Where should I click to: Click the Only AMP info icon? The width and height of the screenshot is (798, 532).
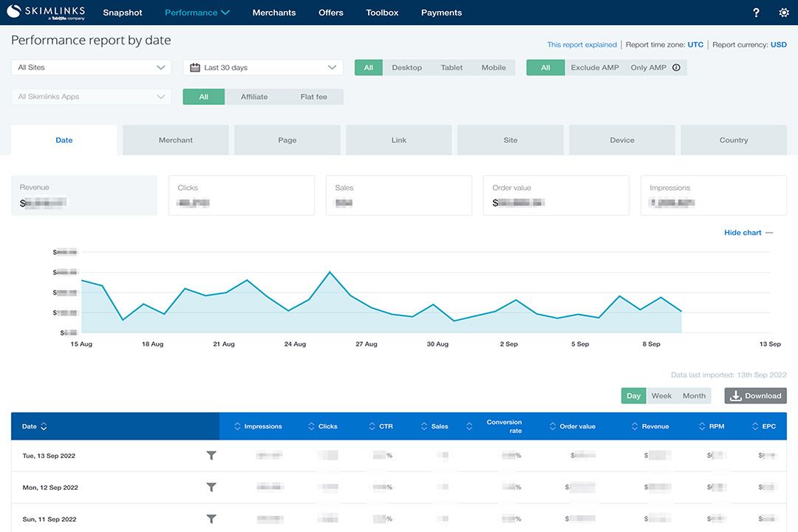[676, 67]
